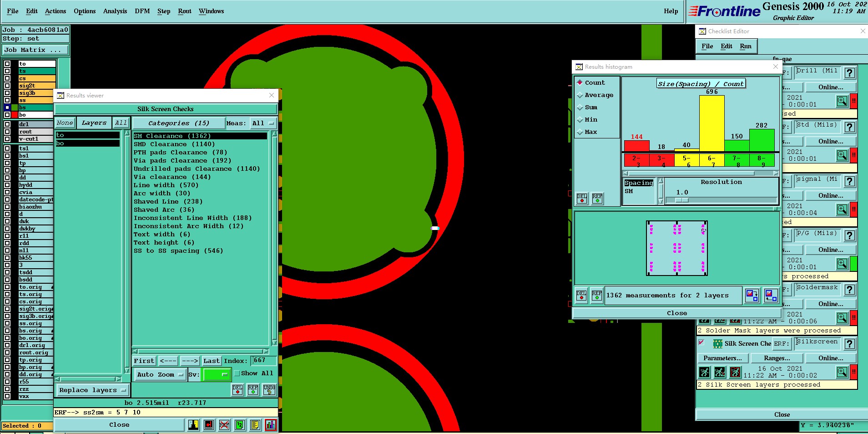Click the REF icon beside the measurements count
The height and width of the screenshot is (434, 868).
tap(597, 296)
